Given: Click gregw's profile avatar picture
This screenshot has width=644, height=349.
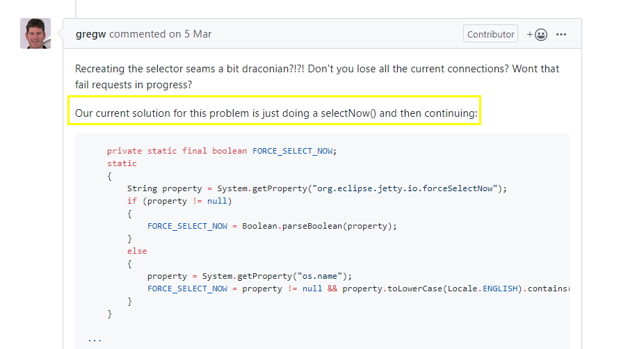Looking at the screenshot, I should pos(35,33).
